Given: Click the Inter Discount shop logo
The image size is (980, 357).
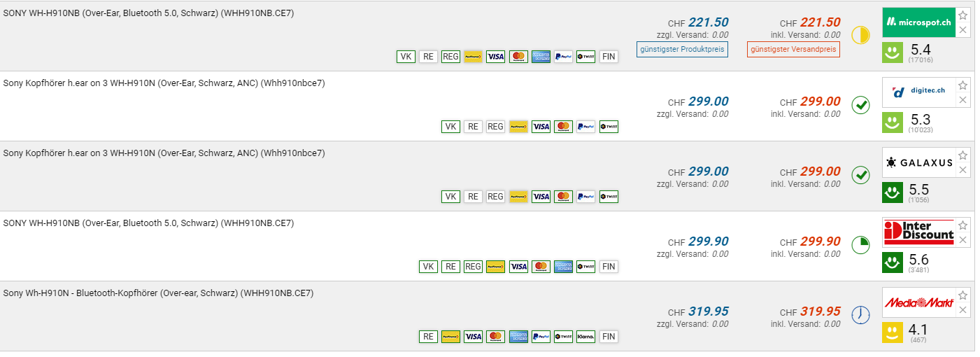Looking at the screenshot, I should tap(918, 232).
